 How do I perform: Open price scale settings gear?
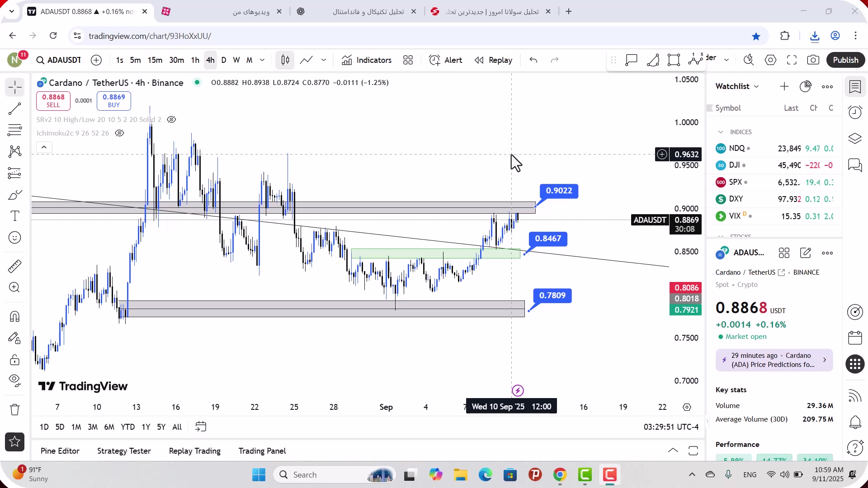(687, 407)
